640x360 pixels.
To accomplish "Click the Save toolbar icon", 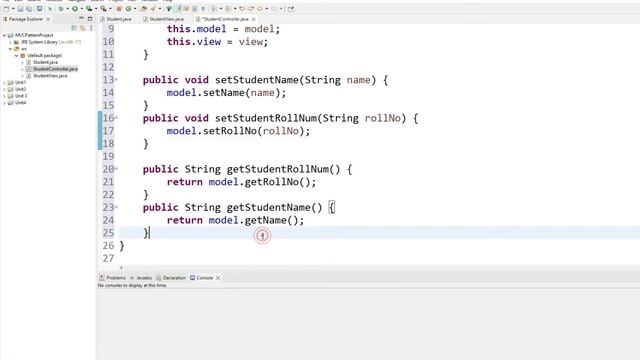I will coord(20,9).
